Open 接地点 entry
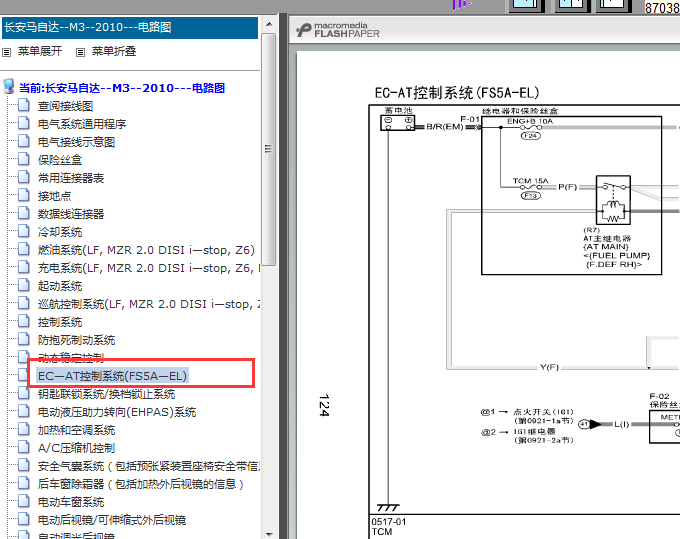This screenshot has width=680, height=539. (x=54, y=196)
